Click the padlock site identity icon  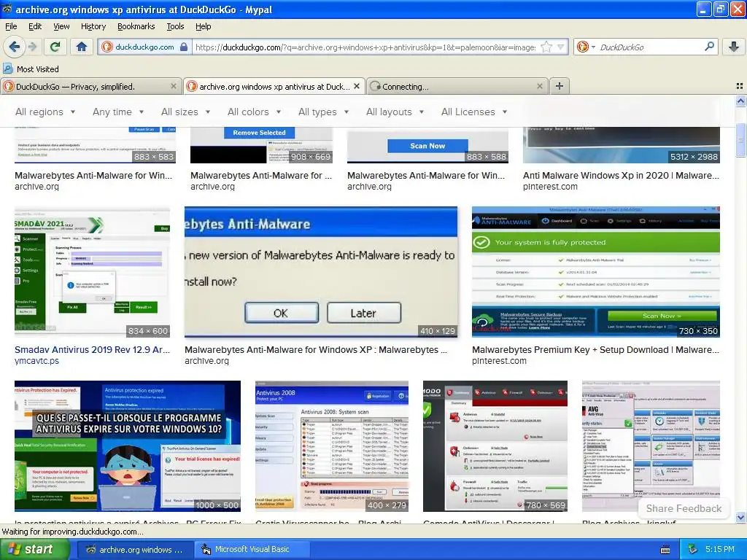184,47
